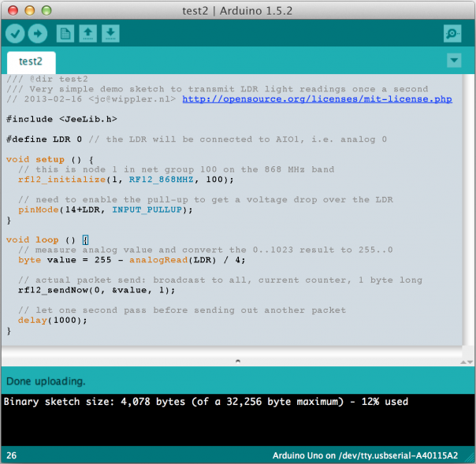Click the Upload arrow button
The width and height of the screenshot is (476, 464).
pyautogui.click(x=38, y=33)
